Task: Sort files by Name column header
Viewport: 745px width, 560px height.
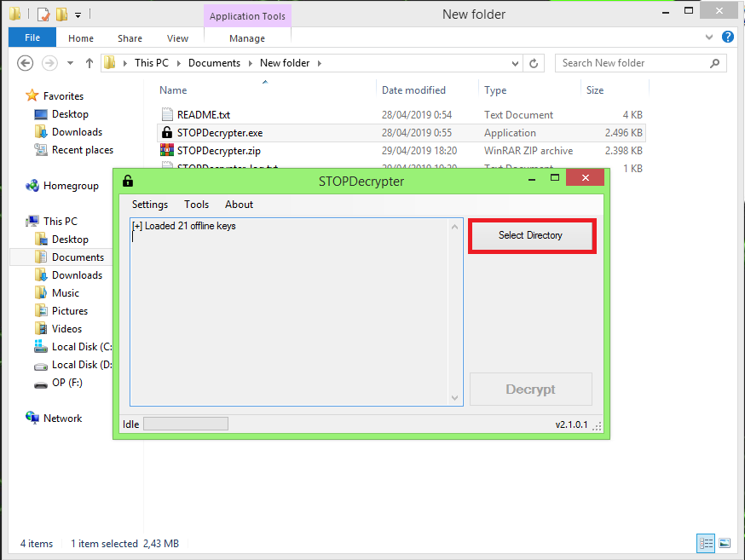Action: point(173,90)
